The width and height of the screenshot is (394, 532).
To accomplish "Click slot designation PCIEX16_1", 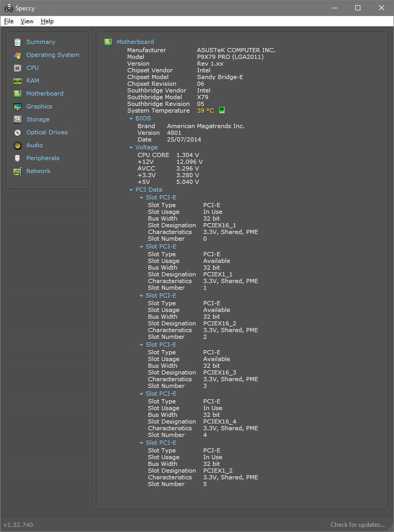I will 219,225.
